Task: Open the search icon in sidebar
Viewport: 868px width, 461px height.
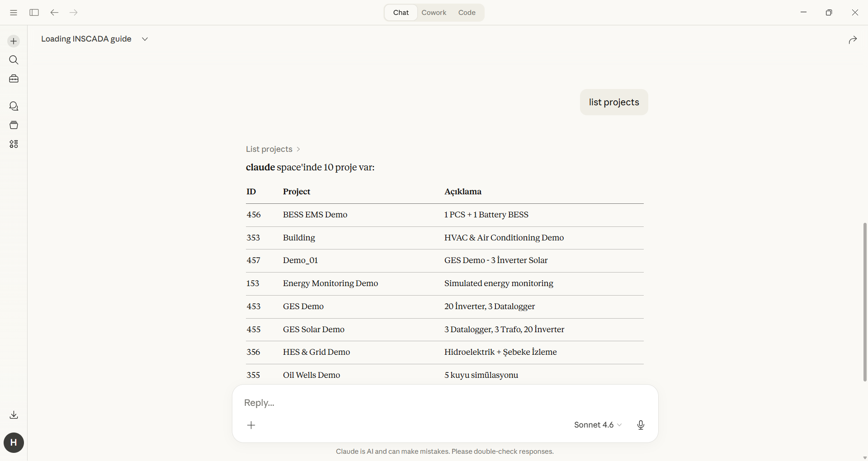Action: pos(14,60)
